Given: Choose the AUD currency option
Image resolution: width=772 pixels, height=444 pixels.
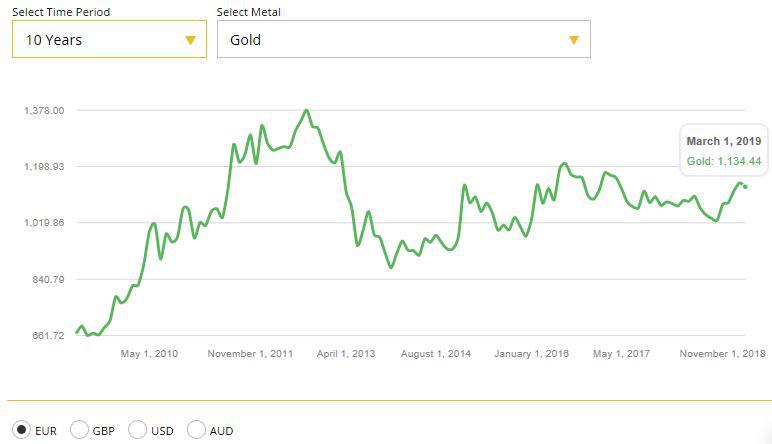Looking at the screenshot, I should (x=196, y=430).
